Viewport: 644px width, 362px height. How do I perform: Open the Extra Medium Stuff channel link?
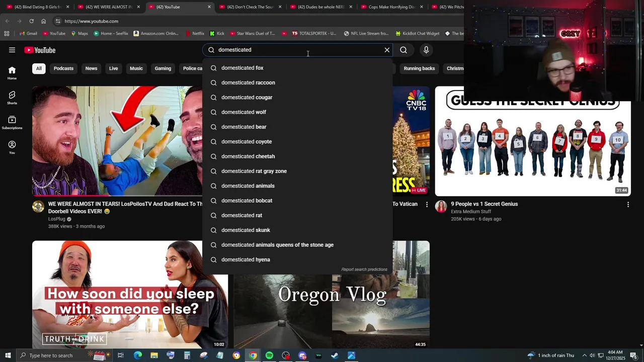tap(471, 212)
